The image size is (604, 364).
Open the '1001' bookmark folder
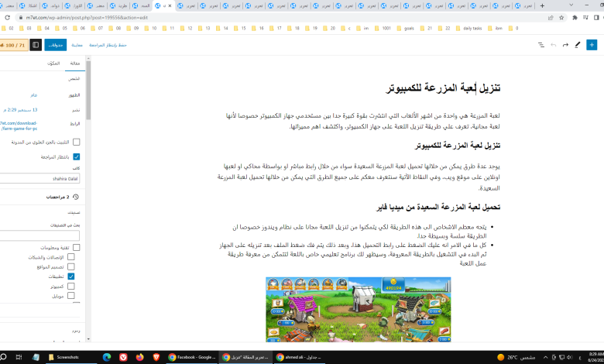[x=383, y=28]
